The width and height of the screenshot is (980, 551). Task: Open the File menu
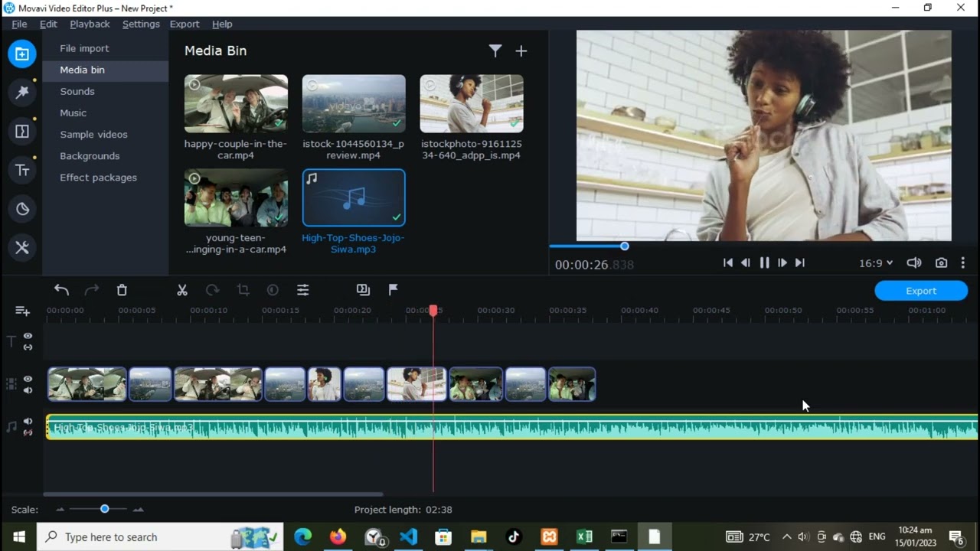[19, 24]
